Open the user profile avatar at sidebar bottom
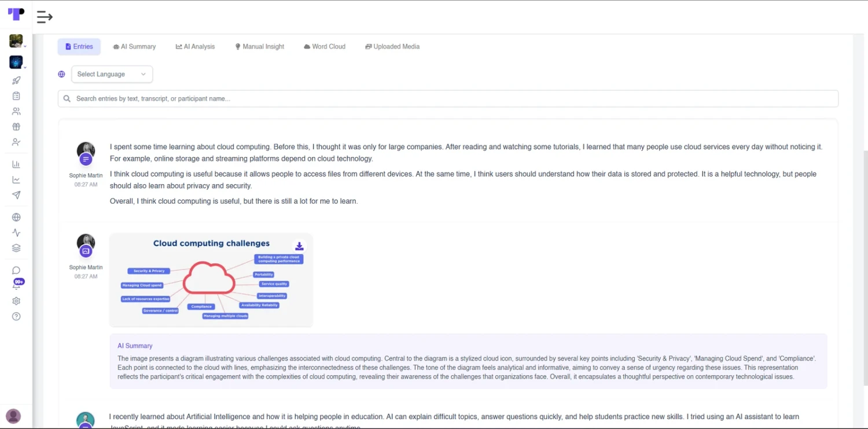The image size is (868, 429). tap(13, 416)
